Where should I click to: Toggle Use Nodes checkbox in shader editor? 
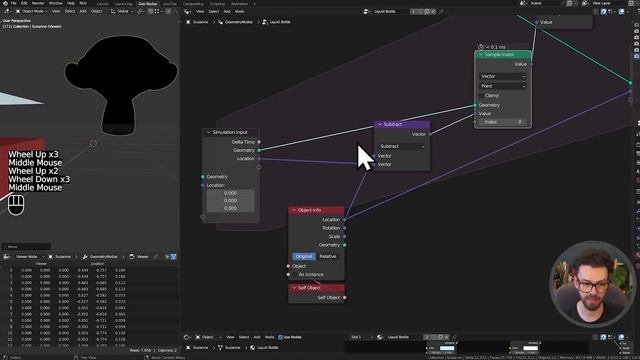point(280,337)
